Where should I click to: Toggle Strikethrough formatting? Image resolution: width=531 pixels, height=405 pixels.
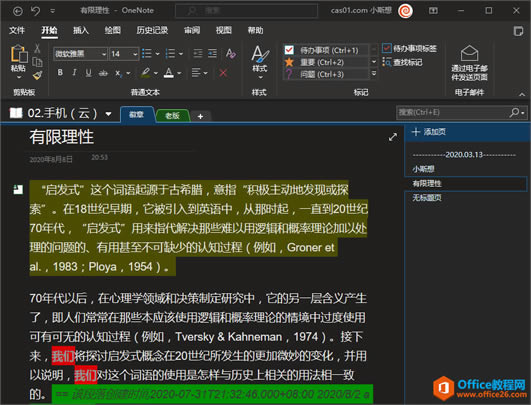tap(103, 72)
